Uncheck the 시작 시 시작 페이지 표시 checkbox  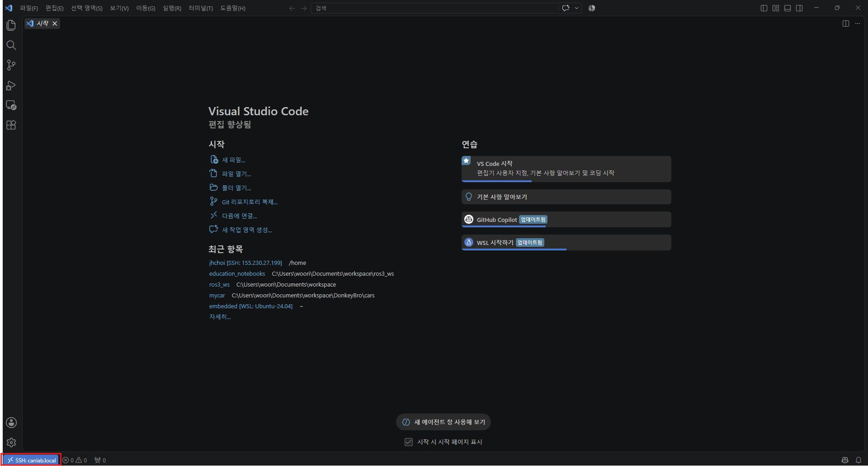pos(409,442)
